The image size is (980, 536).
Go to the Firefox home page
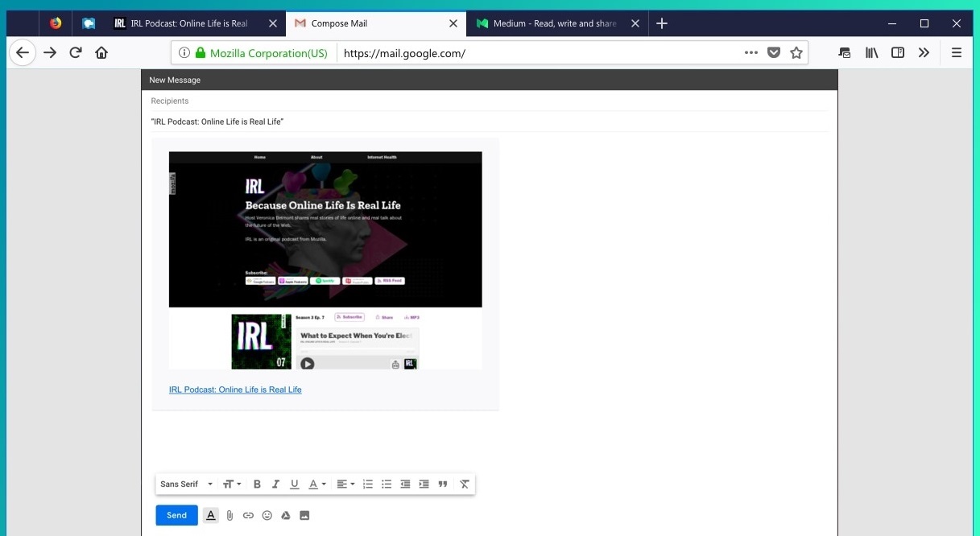(101, 53)
